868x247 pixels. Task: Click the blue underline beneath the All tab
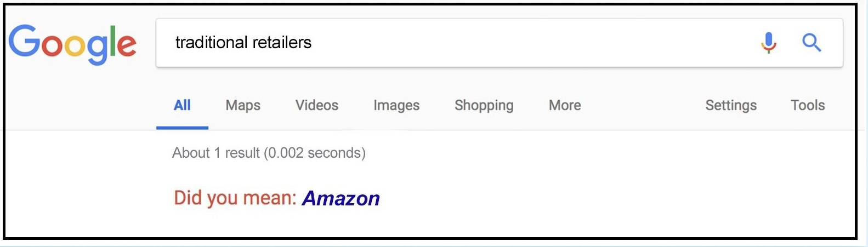pos(182,128)
